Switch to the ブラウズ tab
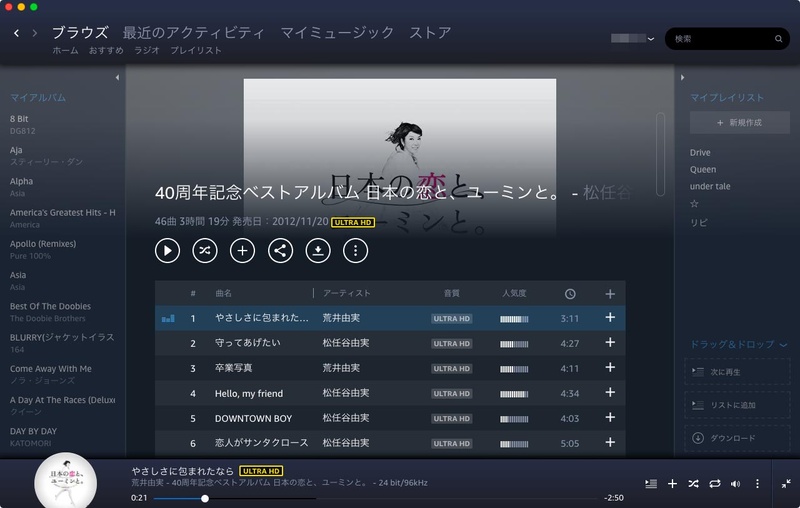The width and height of the screenshot is (800, 508). coord(80,33)
